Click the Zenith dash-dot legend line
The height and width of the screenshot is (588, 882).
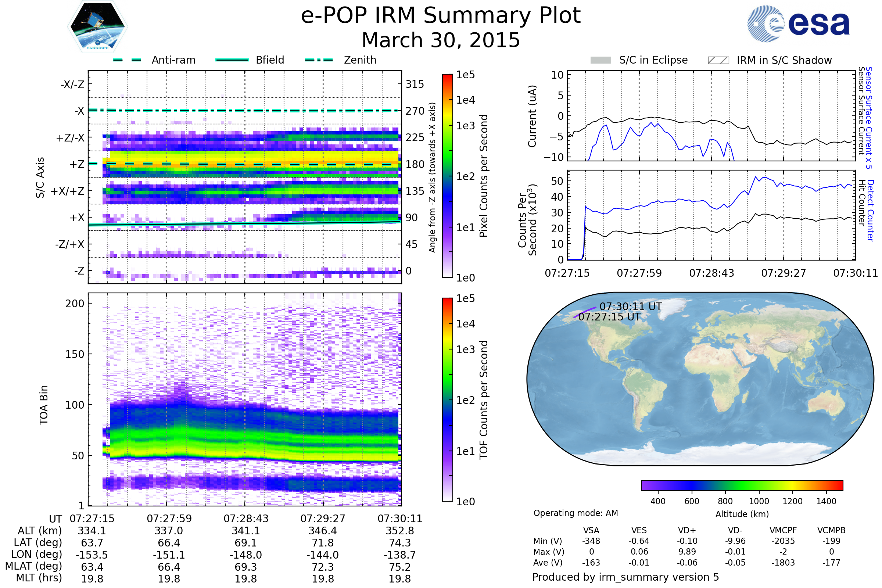[x=319, y=60]
